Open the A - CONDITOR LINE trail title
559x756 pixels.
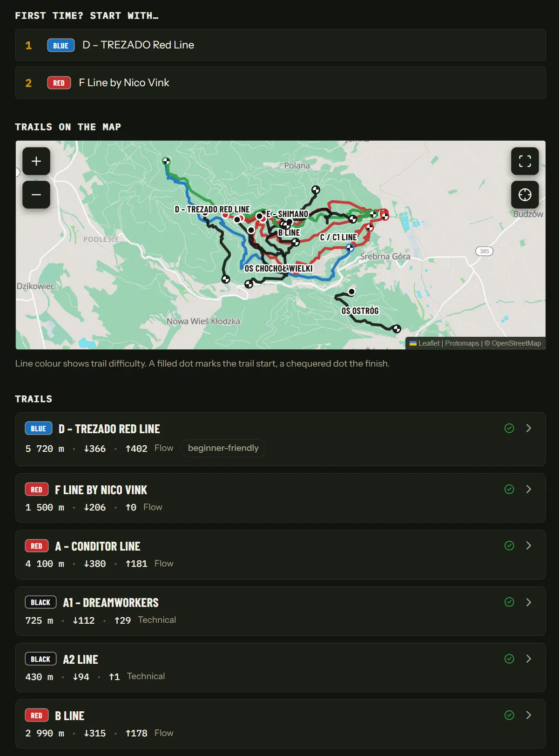[98, 546]
